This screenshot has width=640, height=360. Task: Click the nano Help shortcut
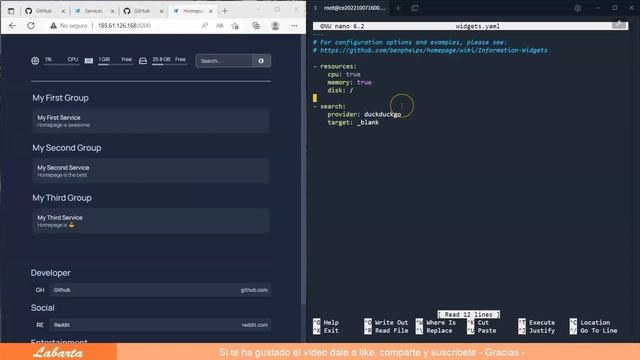(x=326, y=322)
